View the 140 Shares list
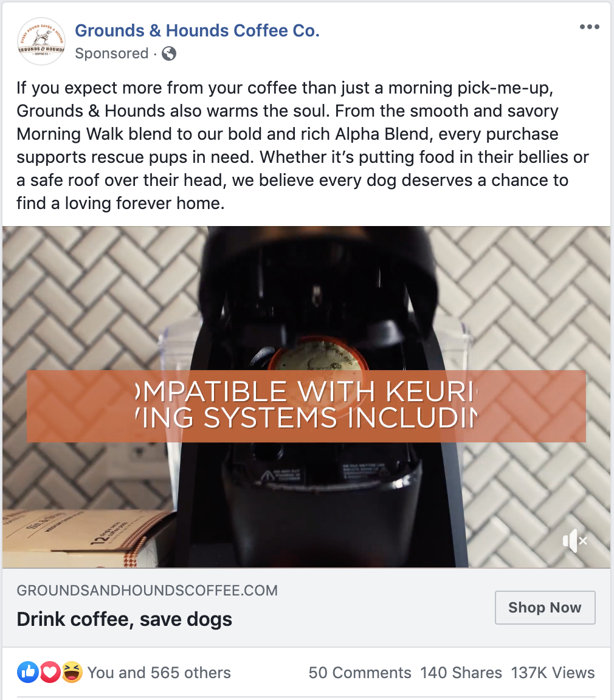Viewport: 614px width, 700px height. pos(461,672)
